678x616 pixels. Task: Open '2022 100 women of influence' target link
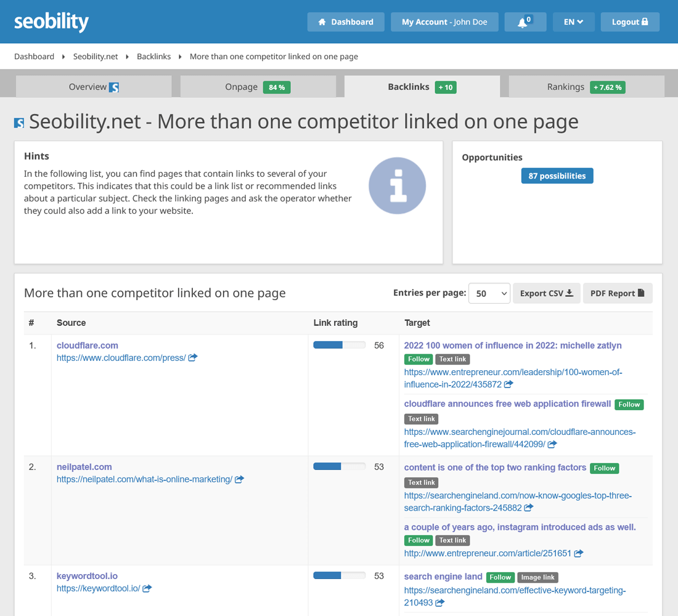click(x=513, y=345)
